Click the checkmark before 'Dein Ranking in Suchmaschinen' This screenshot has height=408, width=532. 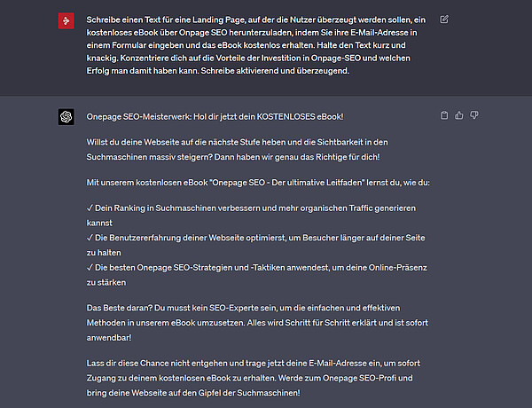coord(90,208)
